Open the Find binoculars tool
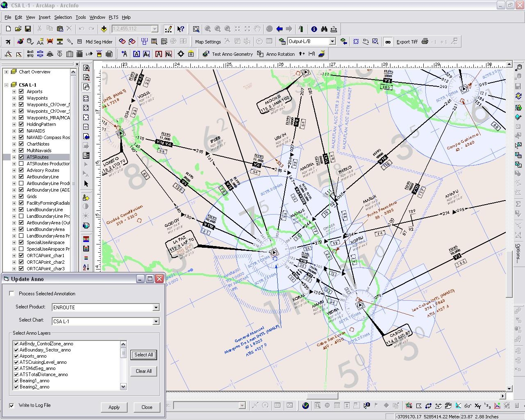Screen dimensions: 525x420 coord(324,29)
